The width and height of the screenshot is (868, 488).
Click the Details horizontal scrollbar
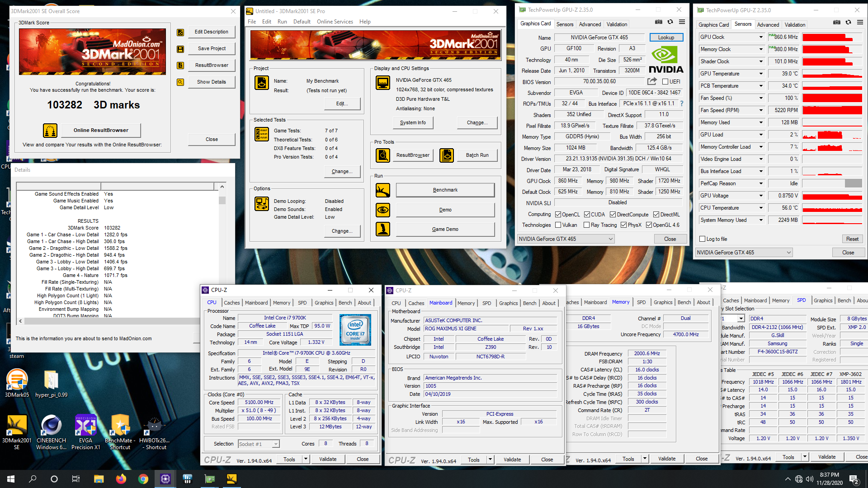tap(118, 321)
